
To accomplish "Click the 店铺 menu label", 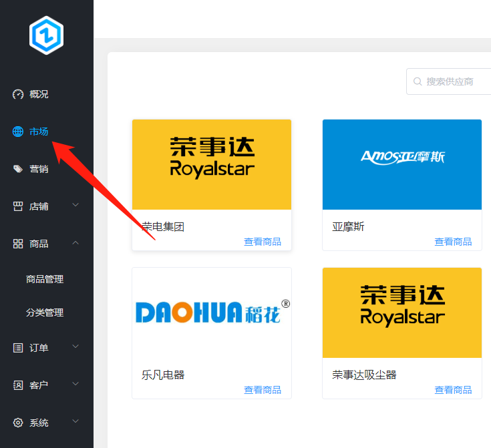I will point(39,206).
